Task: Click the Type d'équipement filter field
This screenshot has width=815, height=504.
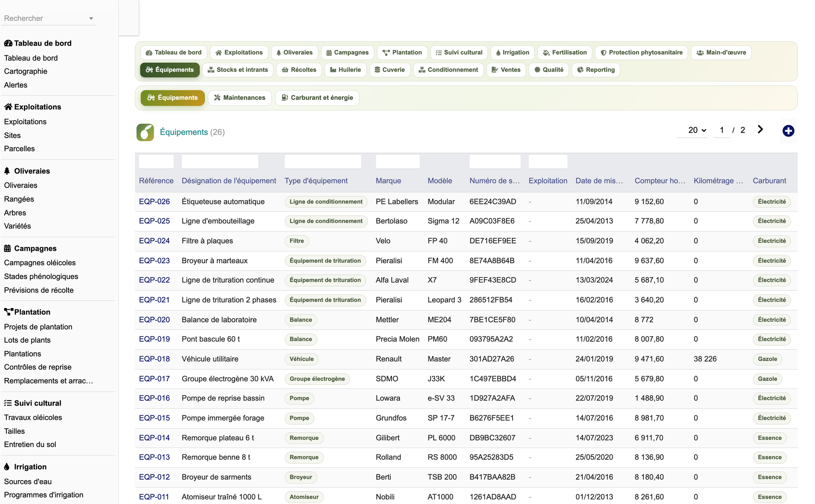Action: pos(323,162)
